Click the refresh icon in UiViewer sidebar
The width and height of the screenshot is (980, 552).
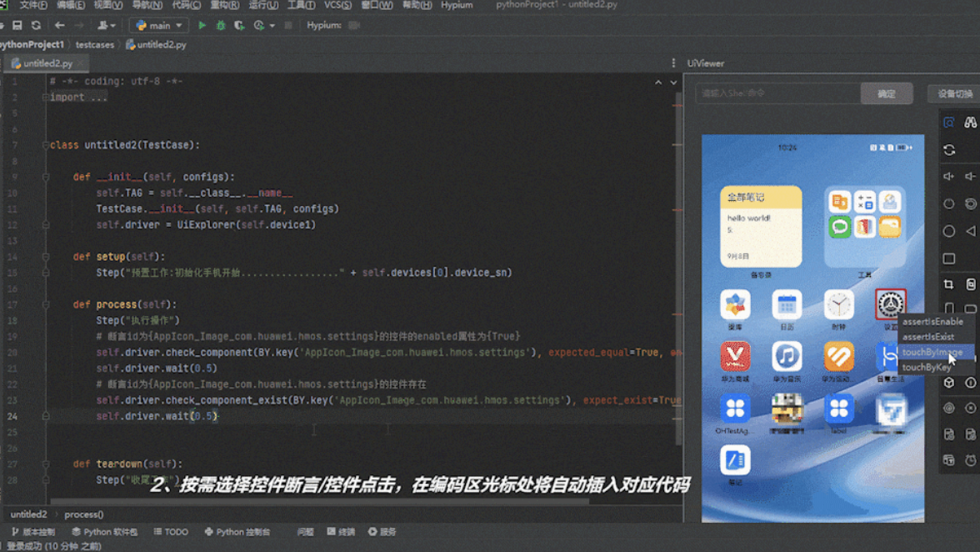click(x=949, y=150)
